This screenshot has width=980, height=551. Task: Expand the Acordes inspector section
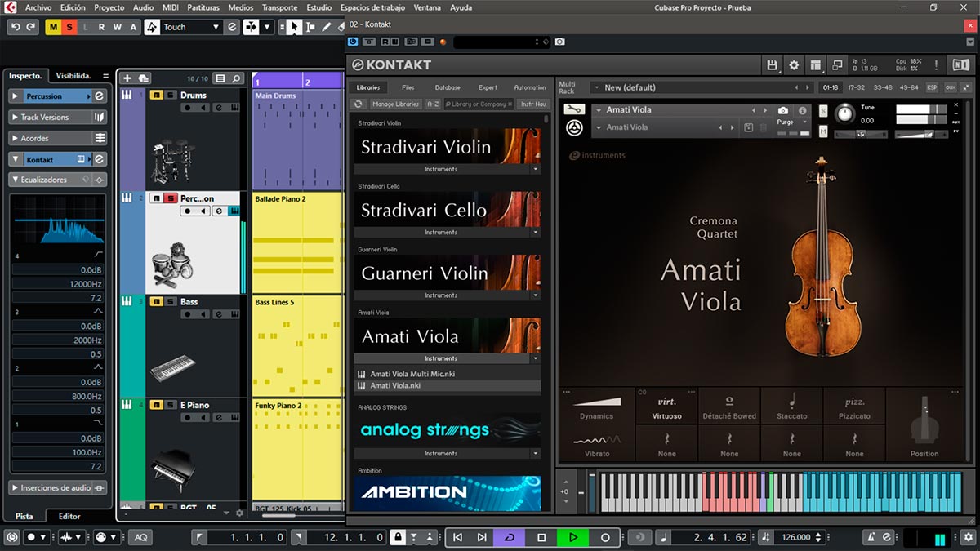(16, 139)
